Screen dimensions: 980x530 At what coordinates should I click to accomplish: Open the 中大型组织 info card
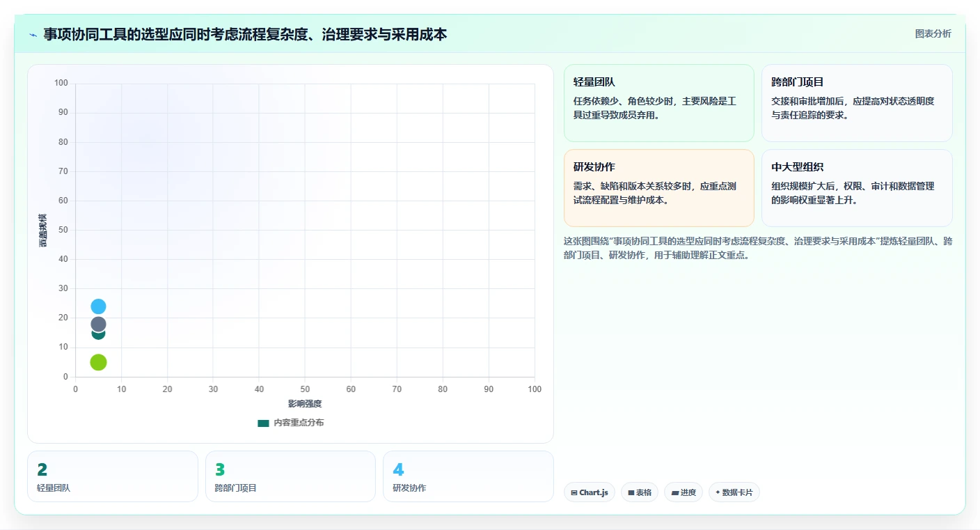click(x=857, y=188)
